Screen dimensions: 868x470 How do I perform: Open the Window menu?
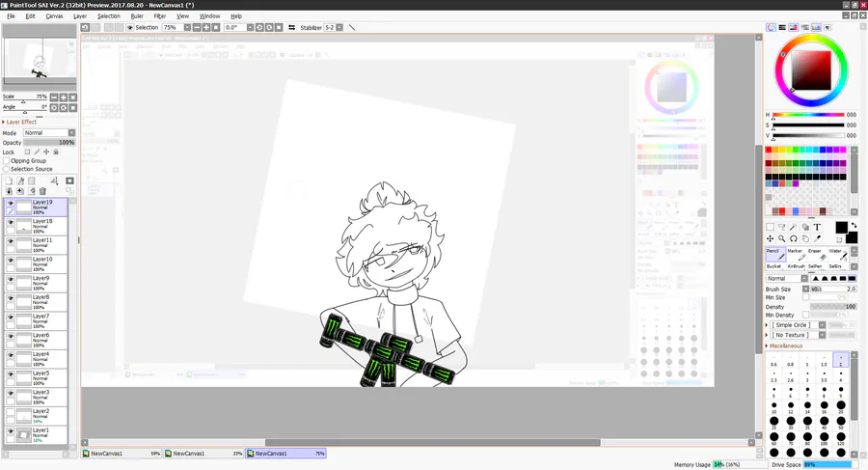click(x=209, y=16)
